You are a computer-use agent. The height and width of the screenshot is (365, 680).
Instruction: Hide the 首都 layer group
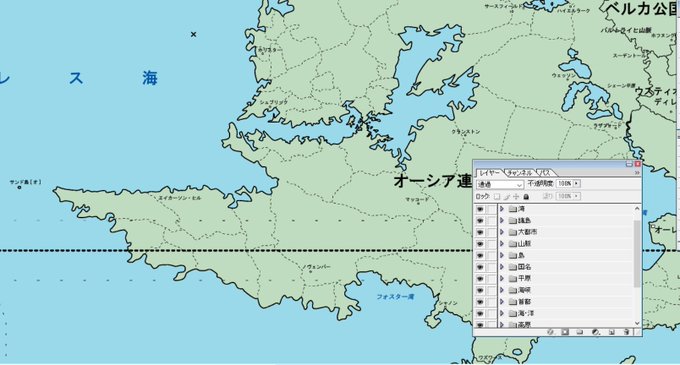tap(480, 302)
